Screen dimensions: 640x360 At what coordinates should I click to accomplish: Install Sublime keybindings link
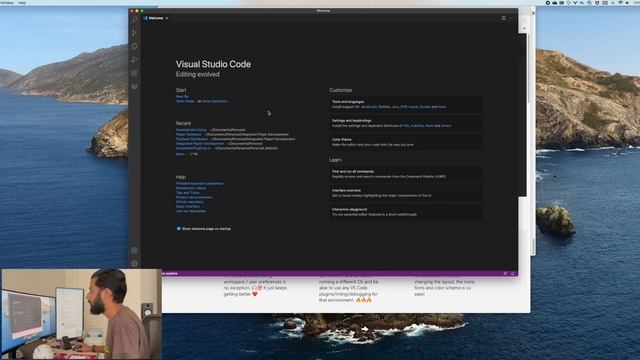point(417,126)
